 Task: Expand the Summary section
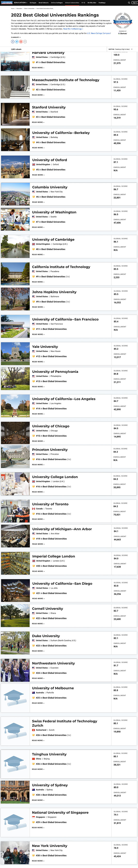(15, 37)
